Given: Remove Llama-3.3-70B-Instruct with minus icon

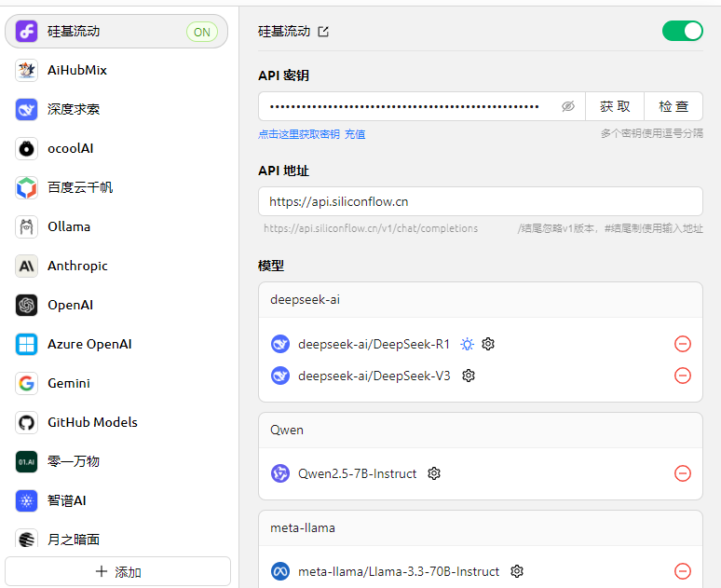Looking at the screenshot, I should click(683, 571).
